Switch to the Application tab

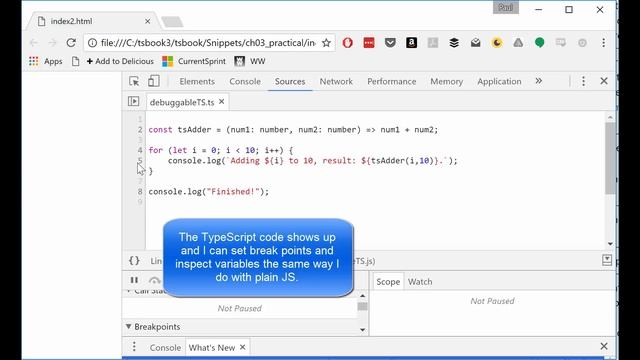pos(499,81)
